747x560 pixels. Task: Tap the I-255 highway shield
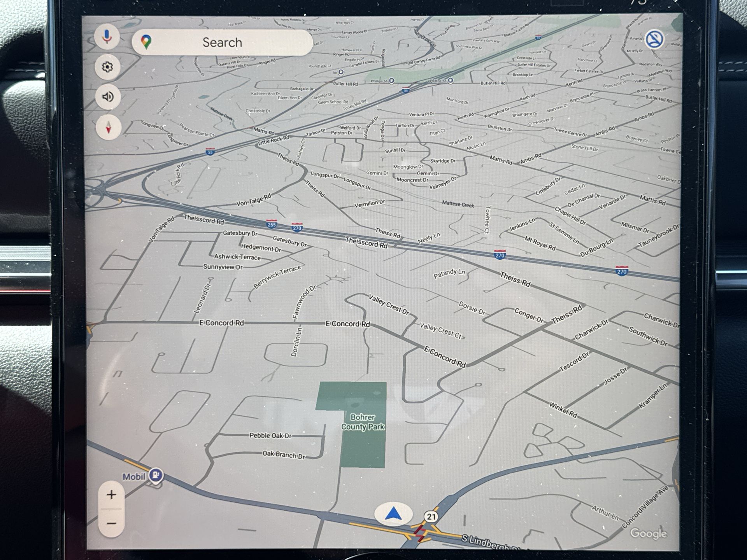point(272,224)
